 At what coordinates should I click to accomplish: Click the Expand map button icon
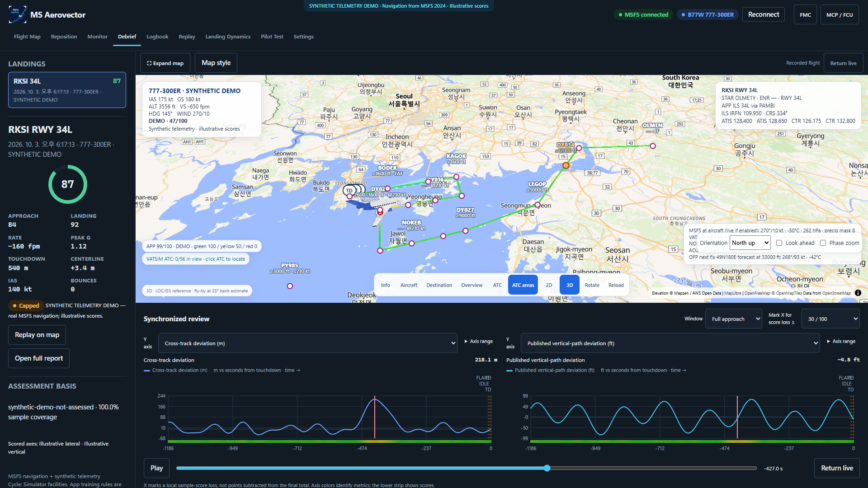(149, 63)
